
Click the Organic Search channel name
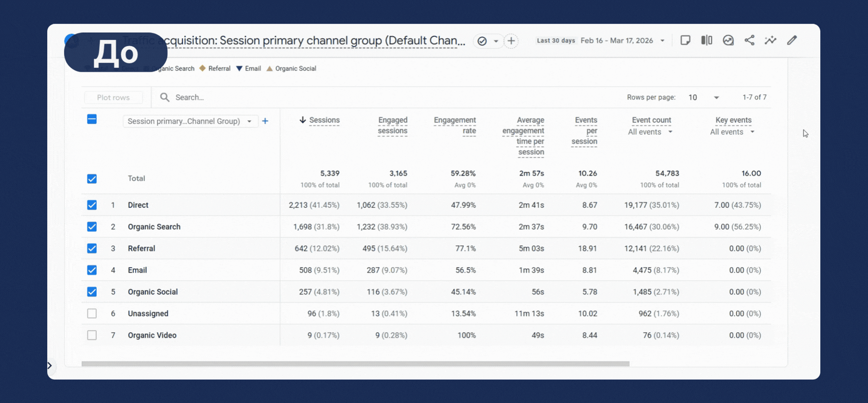tap(154, 227)
